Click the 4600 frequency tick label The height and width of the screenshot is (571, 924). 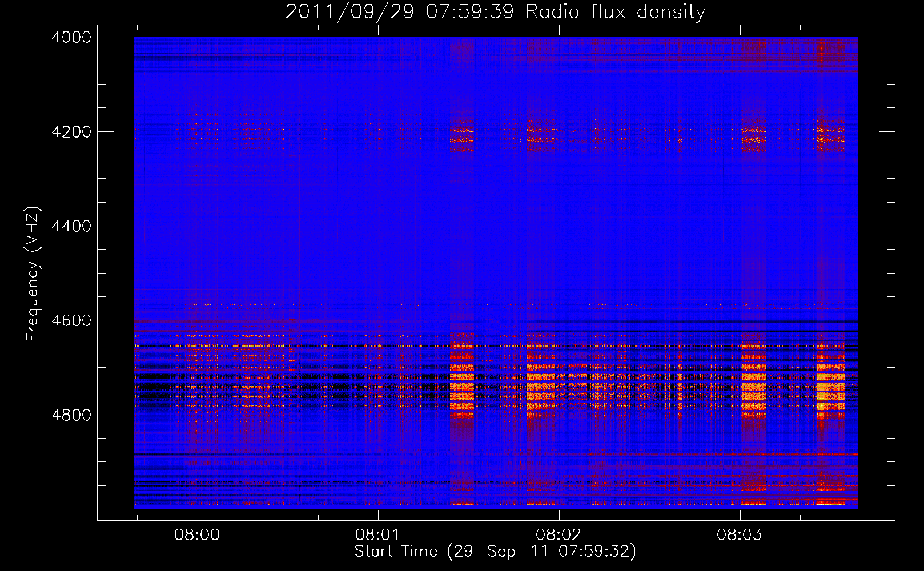click(71, 320)
